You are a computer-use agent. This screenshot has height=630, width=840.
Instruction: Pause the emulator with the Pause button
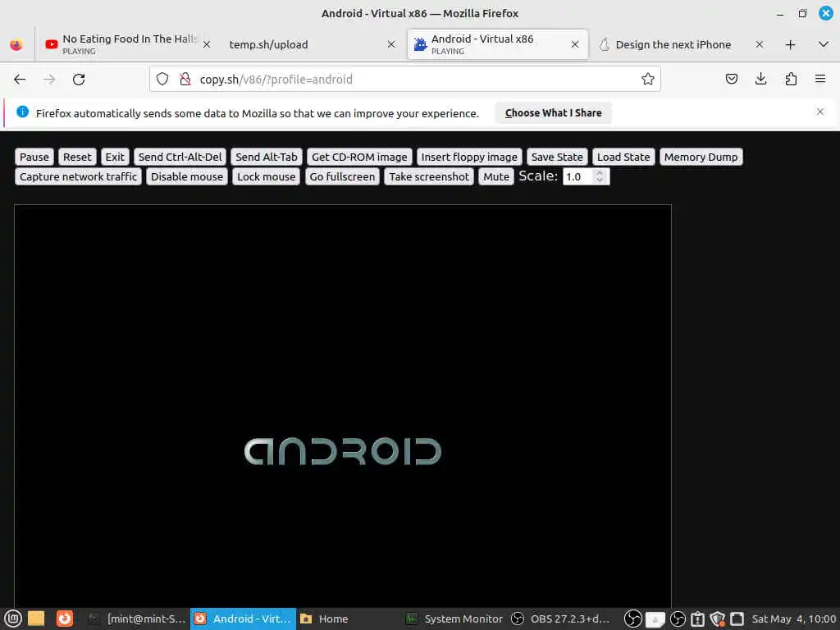(34, 157)
